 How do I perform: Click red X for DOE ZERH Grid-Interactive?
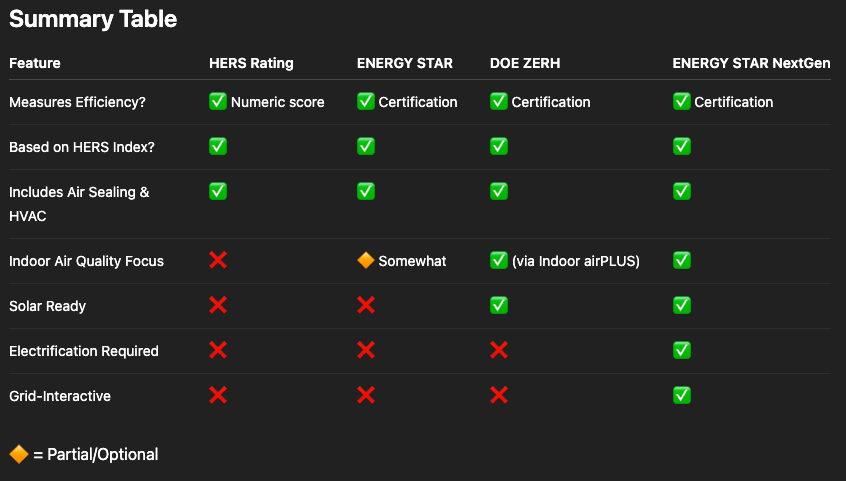(499, 395)
